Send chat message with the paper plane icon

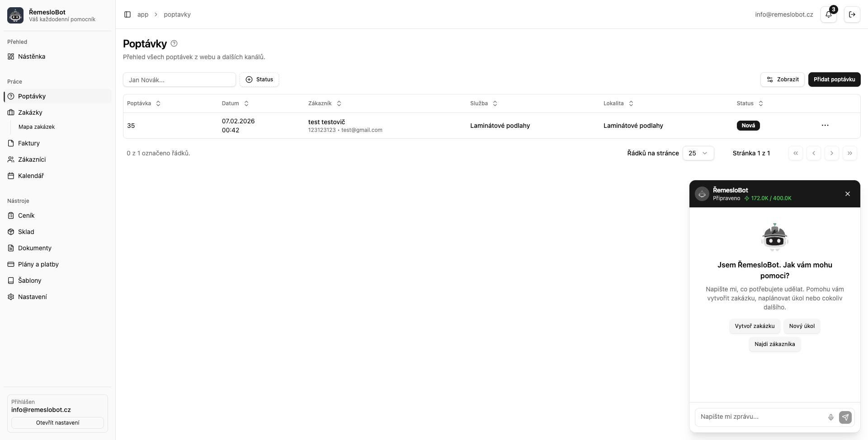coord(846,417)
